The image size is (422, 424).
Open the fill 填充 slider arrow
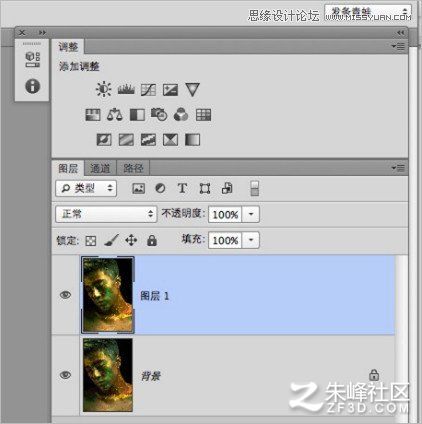251,240
